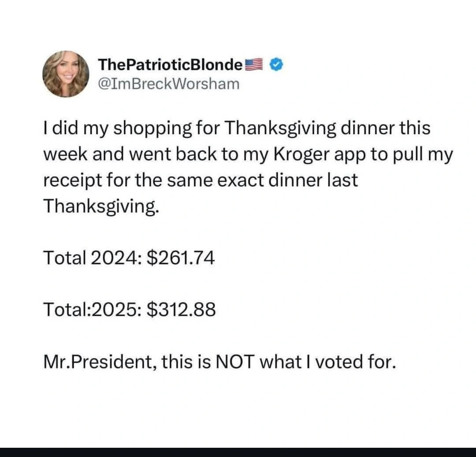Open the blonde woman profile avatar
Screen dimensions: 476x457
point(66,74)
